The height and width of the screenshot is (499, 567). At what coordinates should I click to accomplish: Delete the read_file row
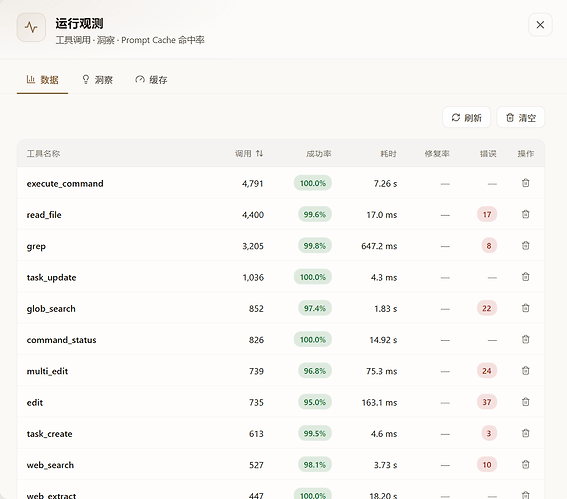click(525, 214)
